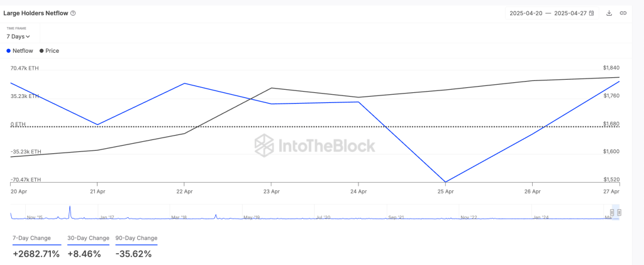Click the IntoTheBlock watermark logo
The height and width of the screenshot is (265, 644).
[314, 146]
